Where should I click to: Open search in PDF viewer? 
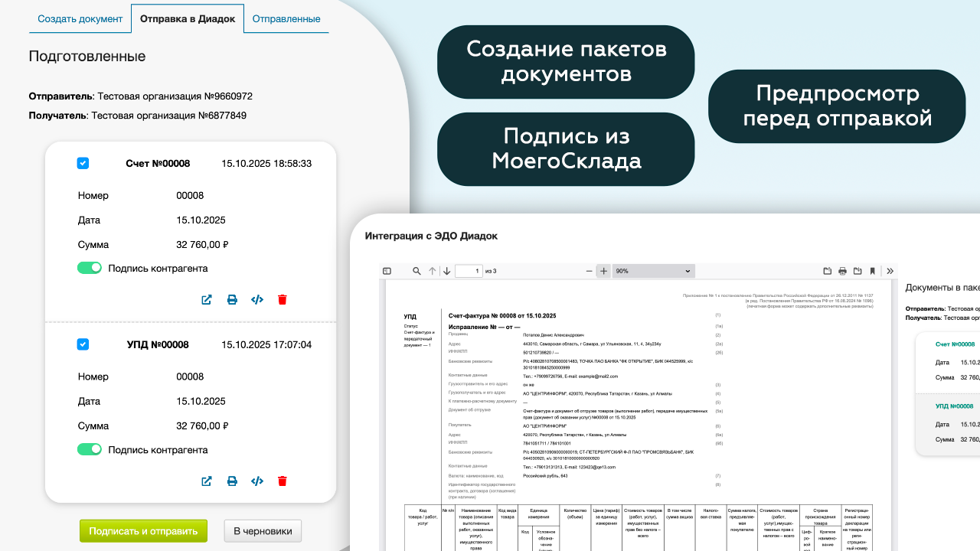point(417,271)
